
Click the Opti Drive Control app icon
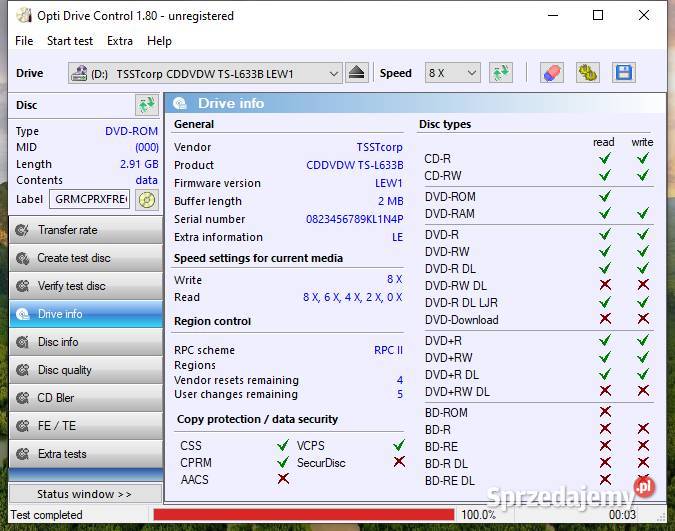[x=24, y=16]
